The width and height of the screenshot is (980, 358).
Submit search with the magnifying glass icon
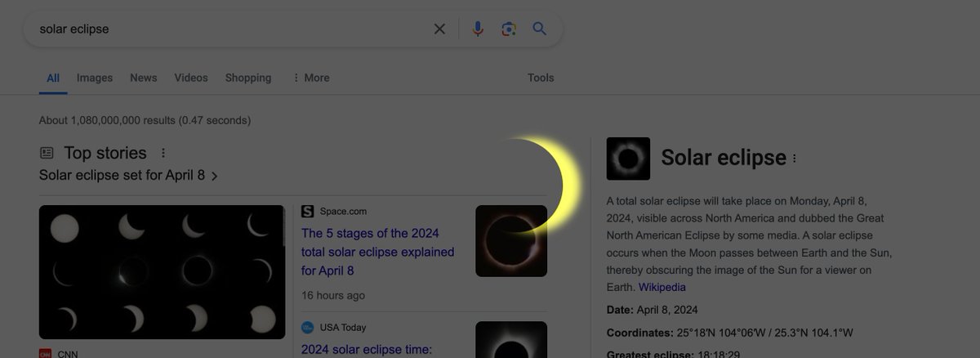click(x=539, y=29)
